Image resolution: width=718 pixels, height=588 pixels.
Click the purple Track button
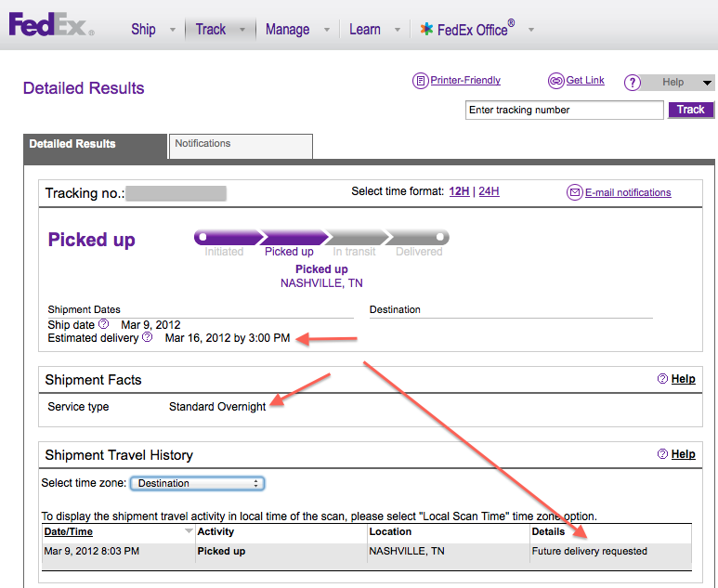pyautogui.click(x=690, y=110)
